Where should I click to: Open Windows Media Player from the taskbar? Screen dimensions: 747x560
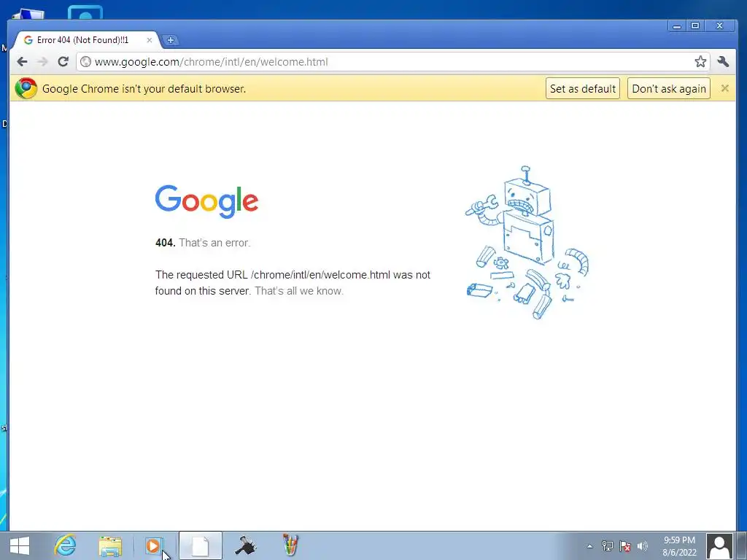coord(154,545)
